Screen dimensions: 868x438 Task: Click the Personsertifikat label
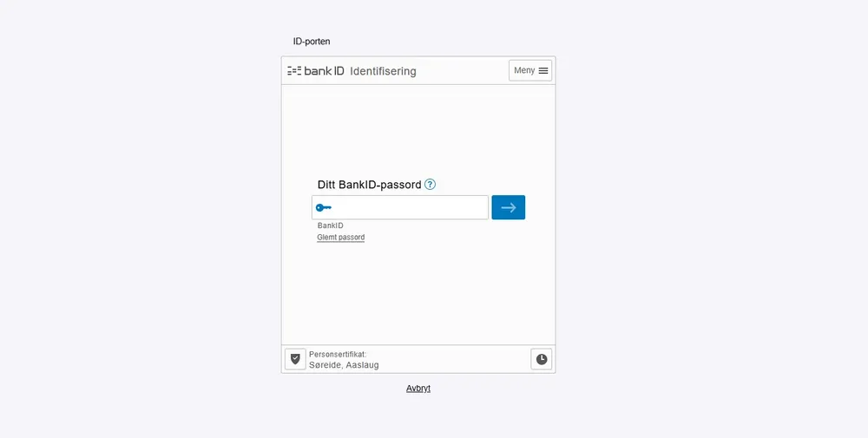pos(338,354)
